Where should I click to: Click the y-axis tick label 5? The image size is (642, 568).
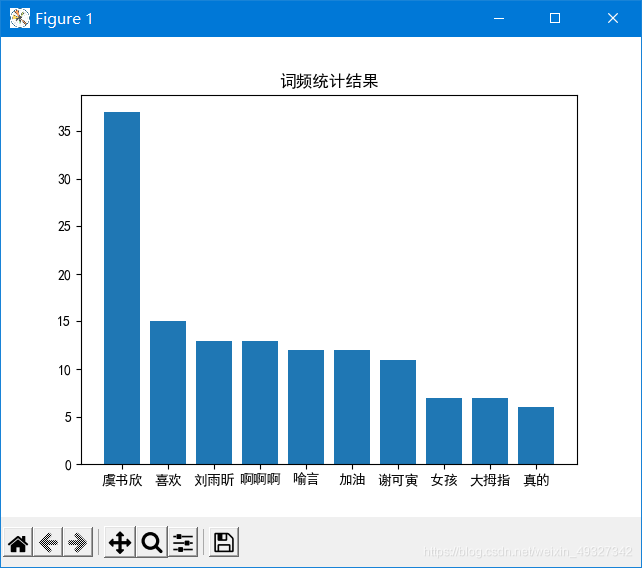[x=68, y=417]
